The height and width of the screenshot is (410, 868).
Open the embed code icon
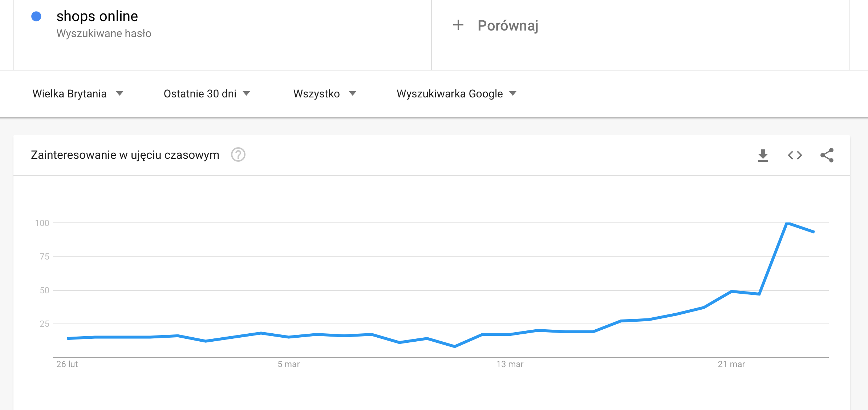click(795, 155)
